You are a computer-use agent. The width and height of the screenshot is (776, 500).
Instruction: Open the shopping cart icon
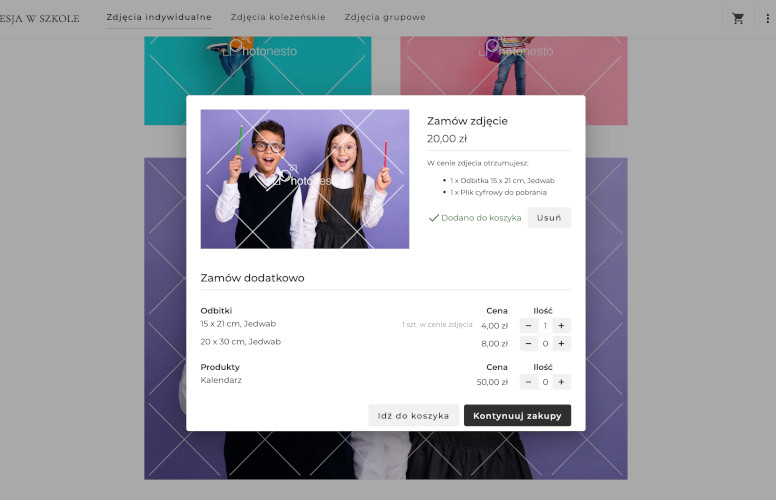738,18
